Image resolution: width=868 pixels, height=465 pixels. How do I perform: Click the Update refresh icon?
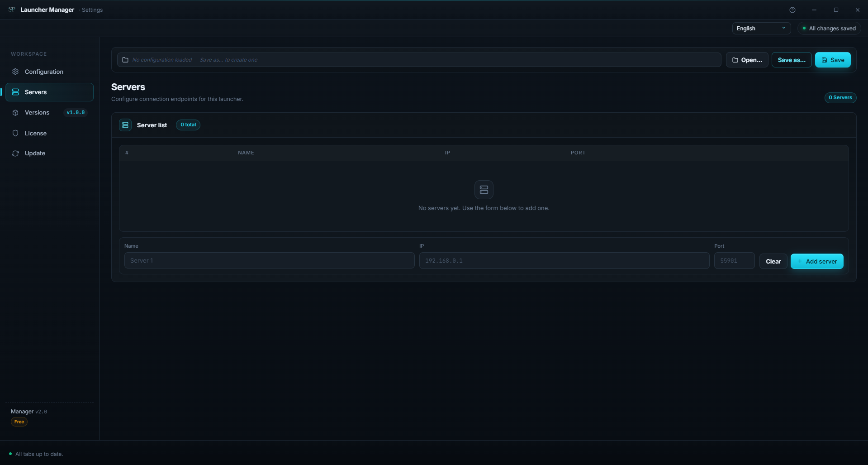pyautogui.click(x=15, y=153)
